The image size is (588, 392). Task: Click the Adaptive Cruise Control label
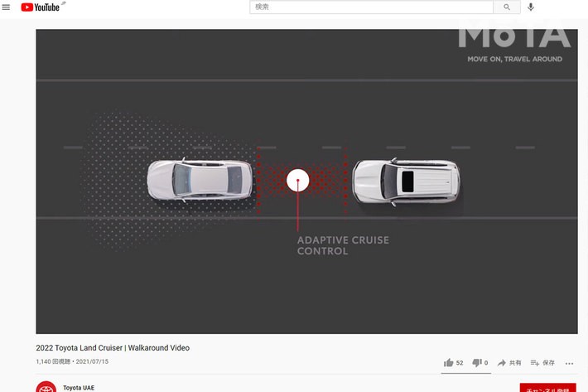click(x=343, y=245)
